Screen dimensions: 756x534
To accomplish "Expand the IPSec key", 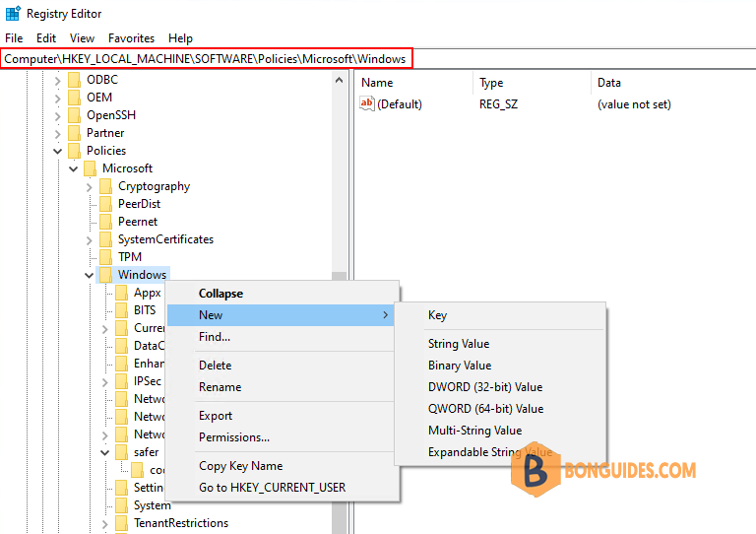I will click(x=105, y=382).
